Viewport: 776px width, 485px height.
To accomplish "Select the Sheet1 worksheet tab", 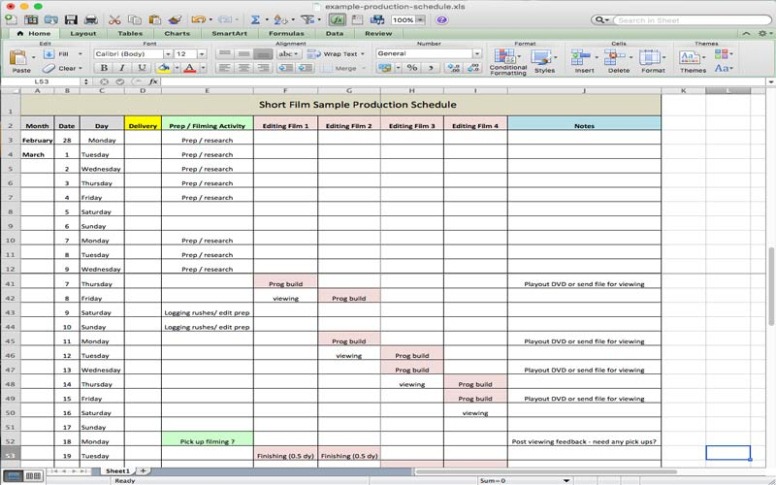I will [117, 470].
